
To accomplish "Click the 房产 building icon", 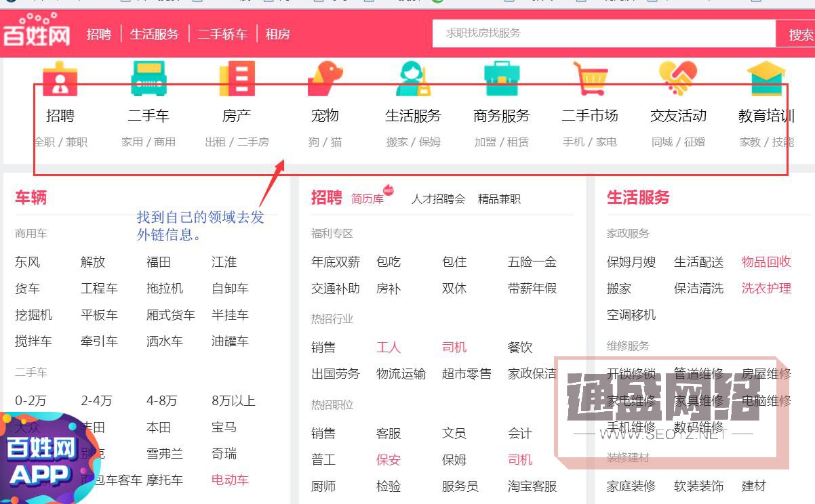I will (x=236, y=77).
